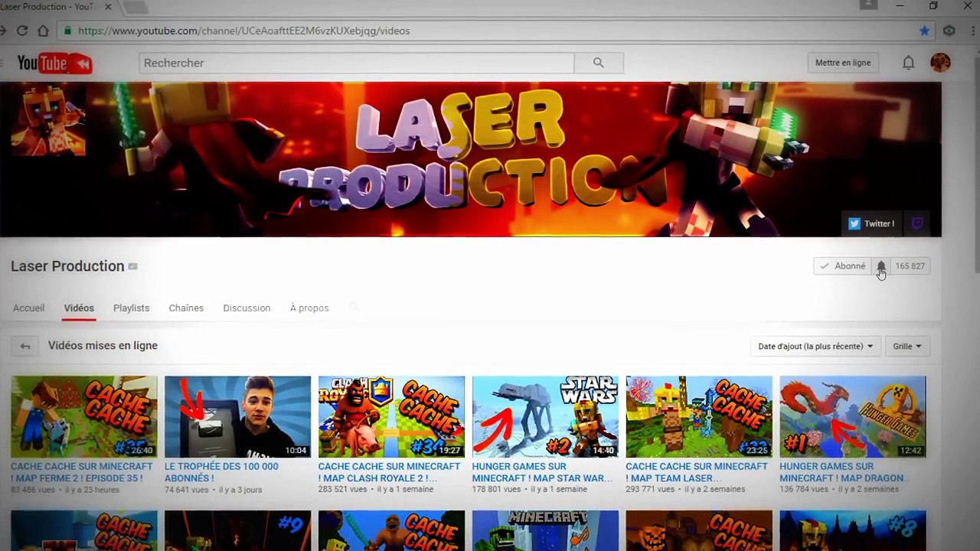
Task: Open the notifications bell in the header
Action: (908, 63)
